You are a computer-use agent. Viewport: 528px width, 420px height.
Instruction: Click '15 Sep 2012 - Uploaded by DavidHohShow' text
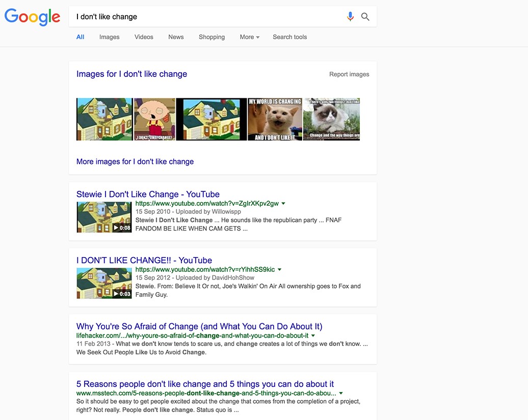195,278
